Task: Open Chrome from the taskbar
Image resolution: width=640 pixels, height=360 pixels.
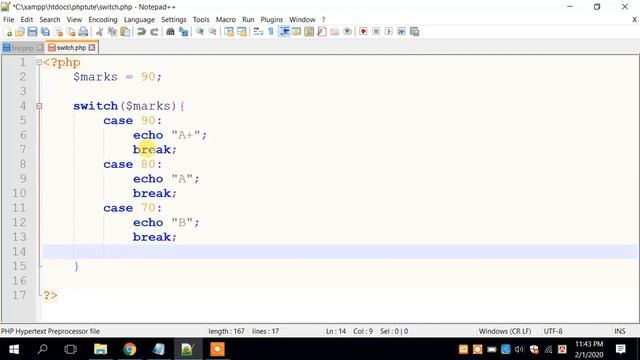Action: coord(129,349)
